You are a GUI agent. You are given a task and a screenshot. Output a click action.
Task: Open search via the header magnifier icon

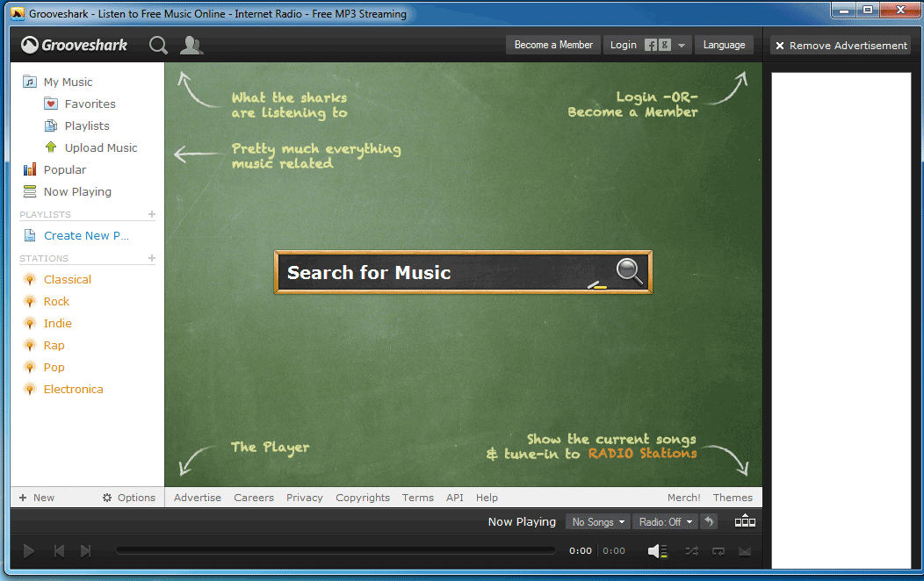pos(158,45)
